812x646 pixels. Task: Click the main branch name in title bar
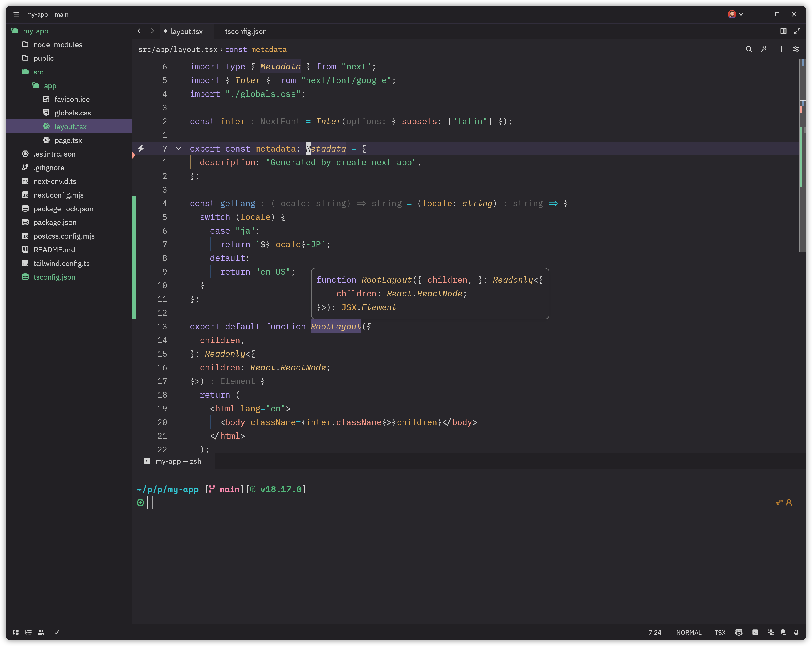(61, 14)
